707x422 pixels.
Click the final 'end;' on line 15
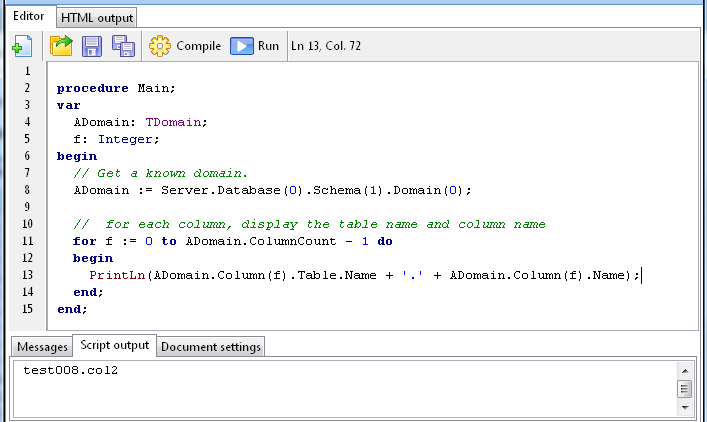click(x=72, y=309)
